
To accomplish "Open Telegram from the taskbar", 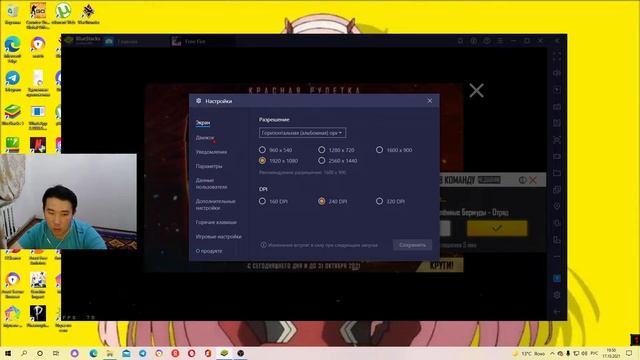I will [x=142, y=353].
